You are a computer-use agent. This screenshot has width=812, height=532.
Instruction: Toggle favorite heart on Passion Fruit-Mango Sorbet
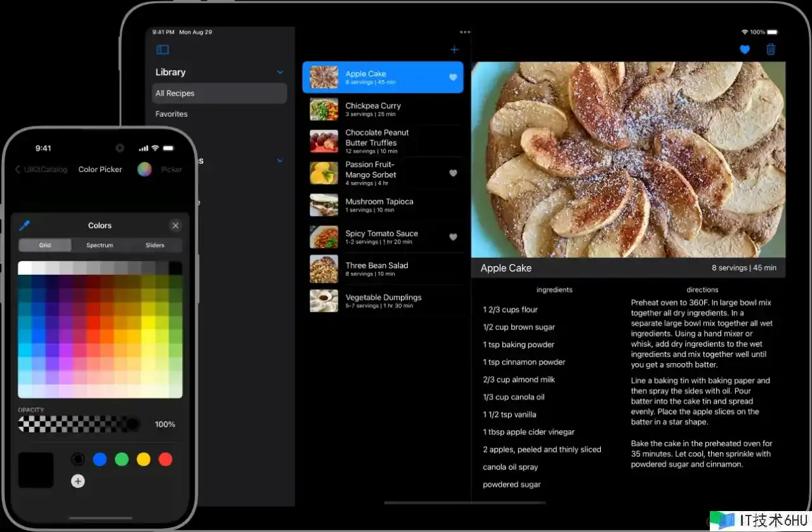[x=453, y=173]
